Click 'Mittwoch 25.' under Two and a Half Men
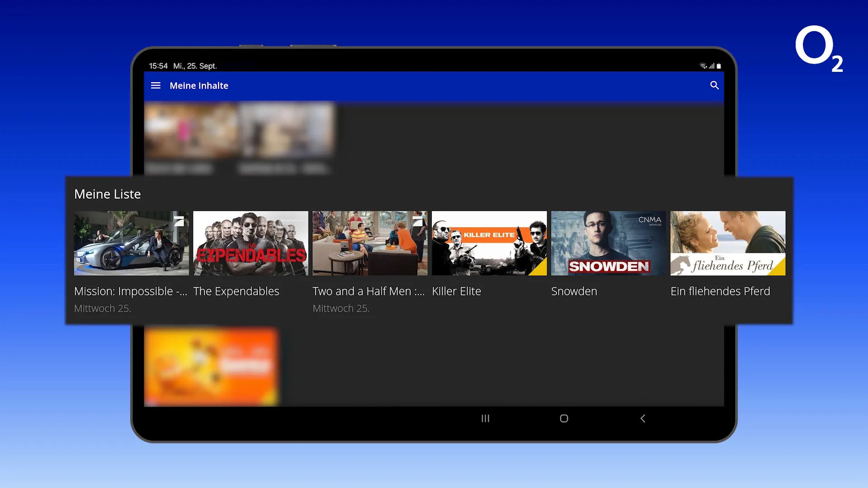The width and height of the screenshot is (868, 488). pyautogui.click(x=341, y=309)
